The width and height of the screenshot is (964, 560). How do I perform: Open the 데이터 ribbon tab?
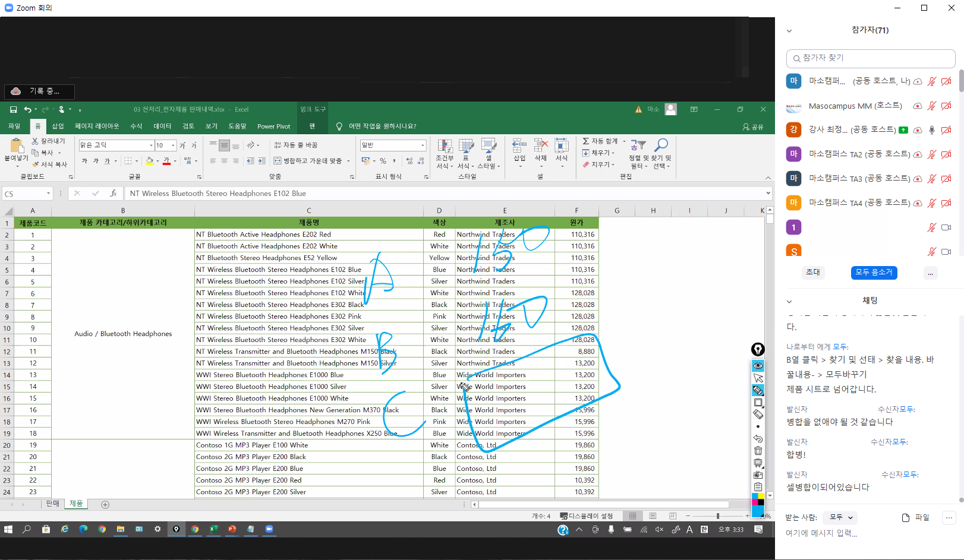pos(162,126)
